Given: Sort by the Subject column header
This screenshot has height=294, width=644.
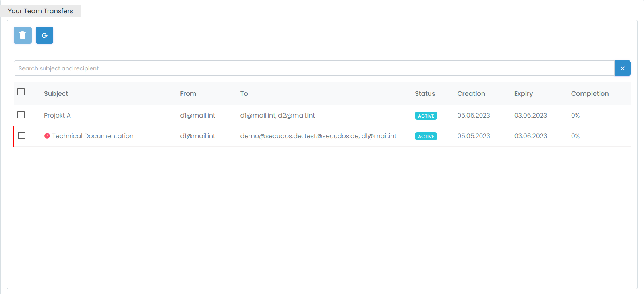Looking at the screenshot, I should pyautogui.click(x=56, y=94).
